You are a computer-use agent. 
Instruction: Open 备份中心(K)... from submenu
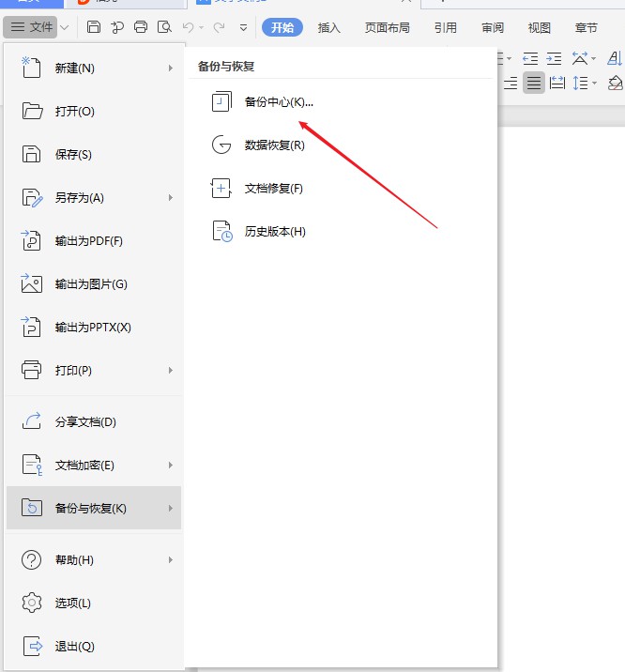pos(279,102)
